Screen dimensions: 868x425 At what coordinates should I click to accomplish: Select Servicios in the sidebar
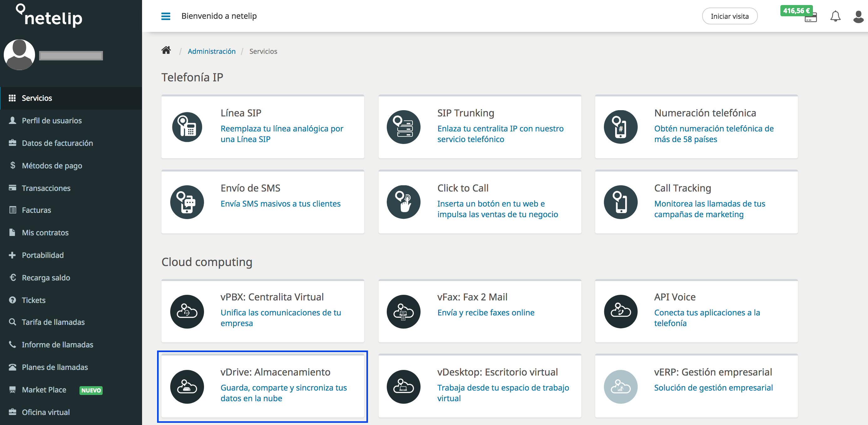tap(71, 98)
